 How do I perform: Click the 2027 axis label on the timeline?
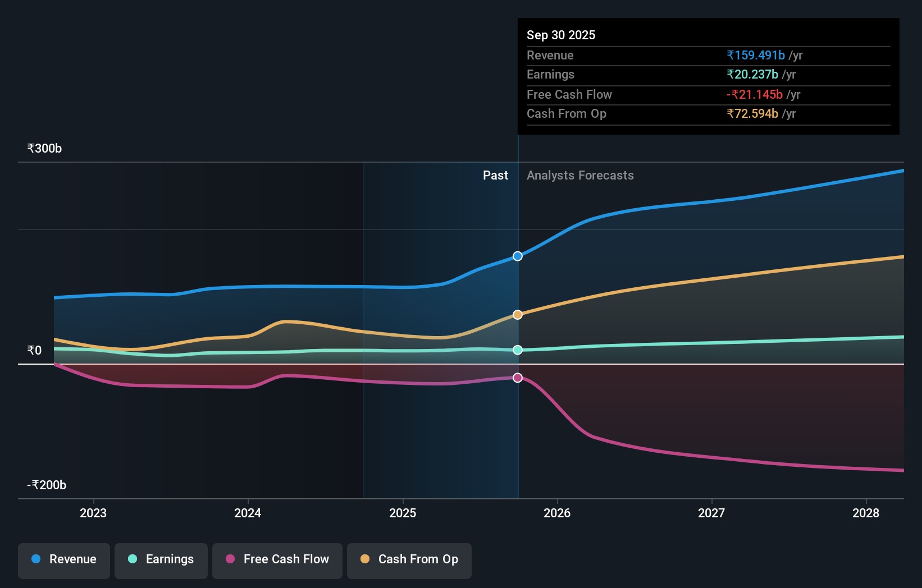pos(711,513)
